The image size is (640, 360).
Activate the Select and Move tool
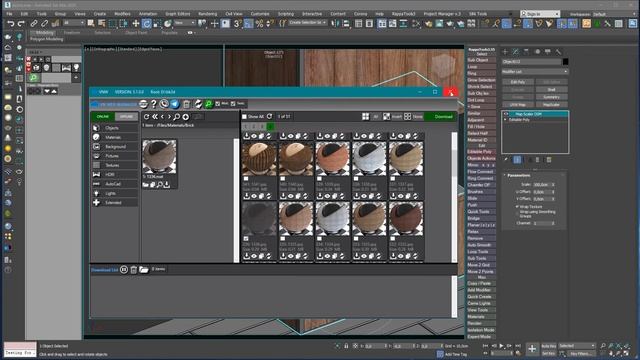coord(136,24)
